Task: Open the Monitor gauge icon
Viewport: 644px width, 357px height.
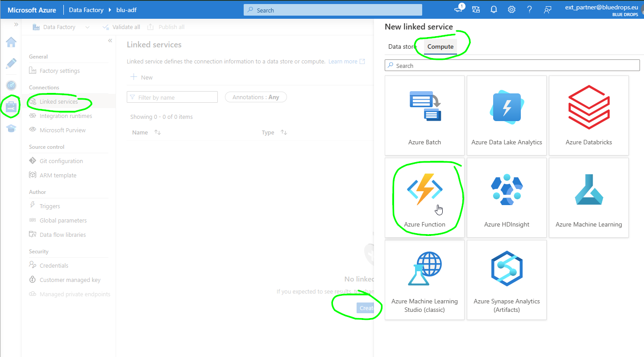Action: click(11, 85)
